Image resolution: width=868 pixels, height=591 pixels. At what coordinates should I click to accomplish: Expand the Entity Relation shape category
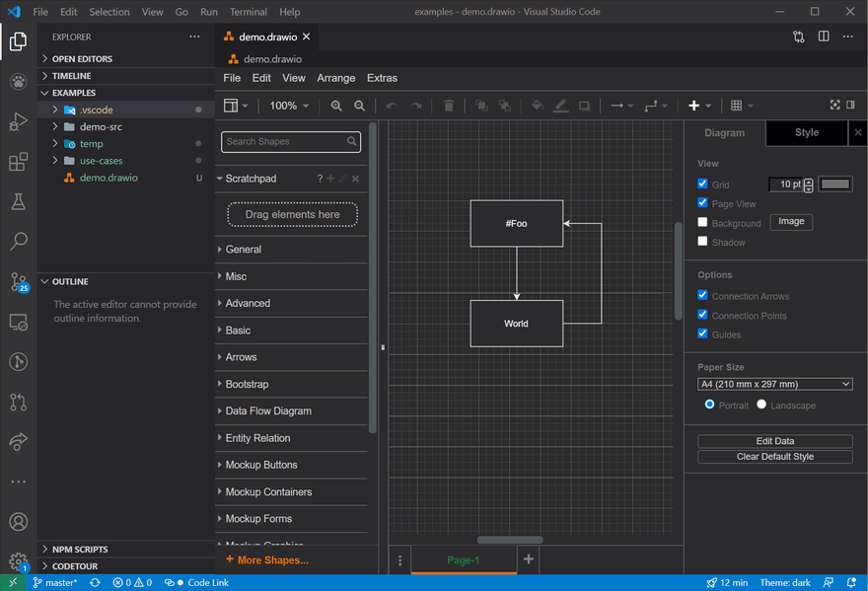259,437
